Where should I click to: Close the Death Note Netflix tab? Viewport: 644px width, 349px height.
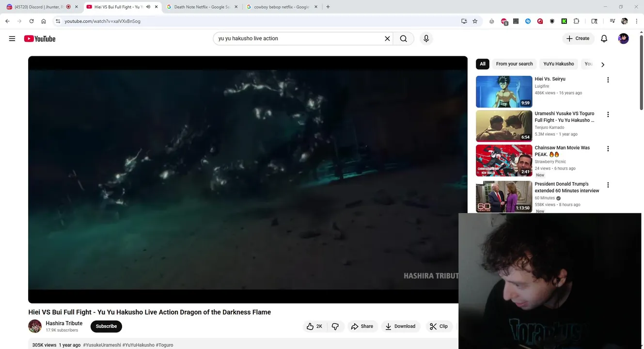(236, 7)
